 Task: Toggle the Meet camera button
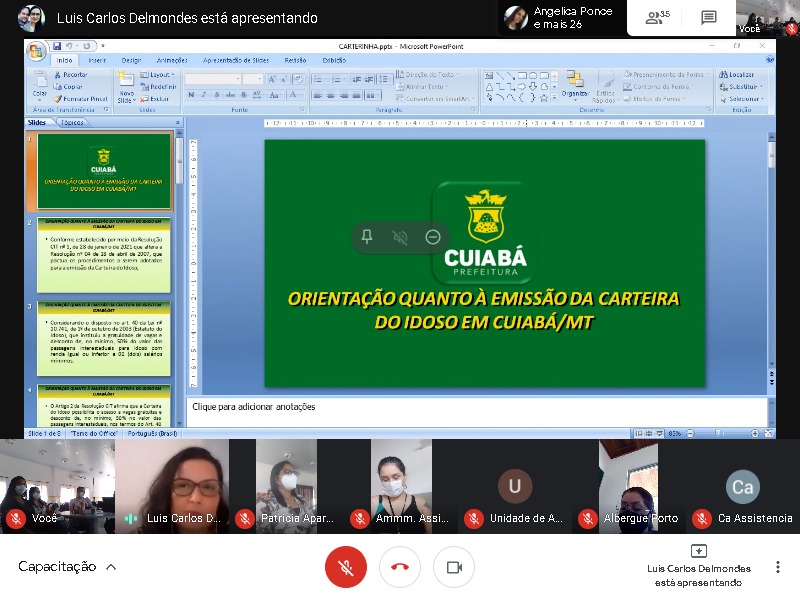(454, 567)
